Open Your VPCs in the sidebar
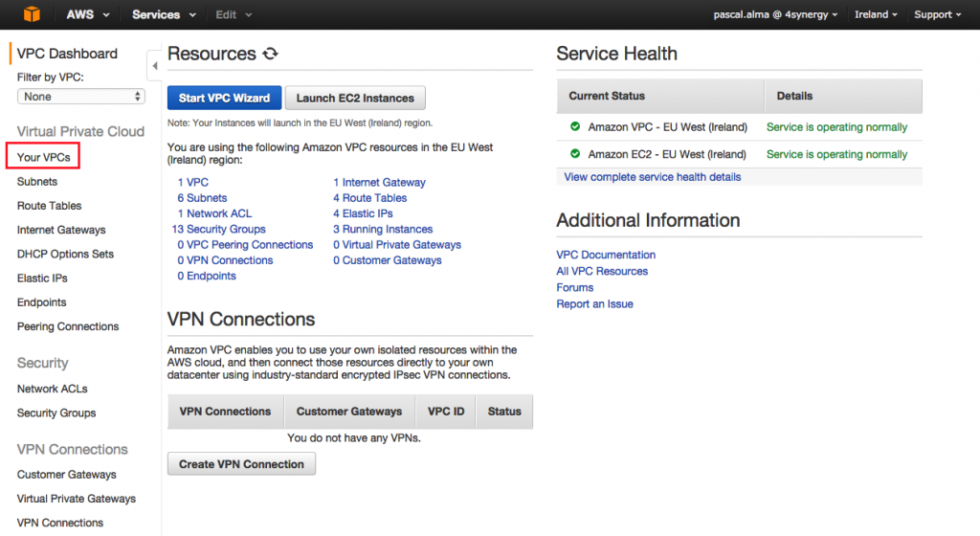Viewport: 980px width, 536px height. [x=43, y=157]
